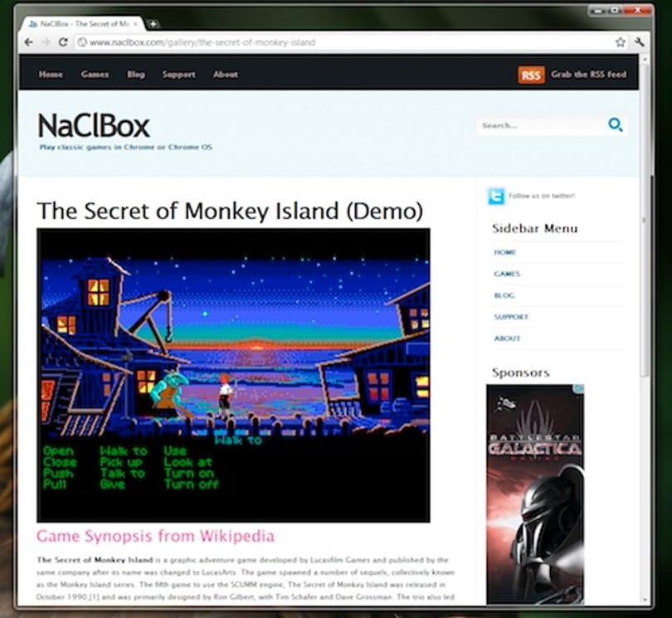Viewport: 672px width, 618px height.
Task: Open the Chrome wrench menu
Action: click(x=639, y=42)
